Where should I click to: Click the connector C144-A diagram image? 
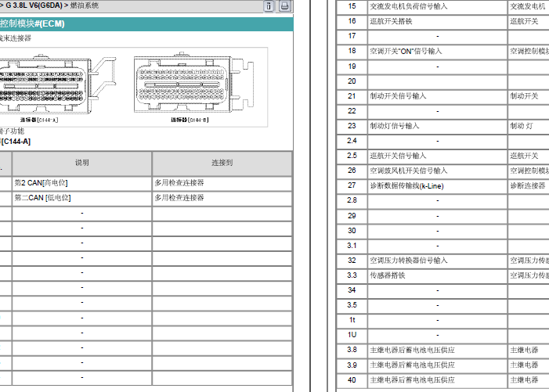coord(58,83)
